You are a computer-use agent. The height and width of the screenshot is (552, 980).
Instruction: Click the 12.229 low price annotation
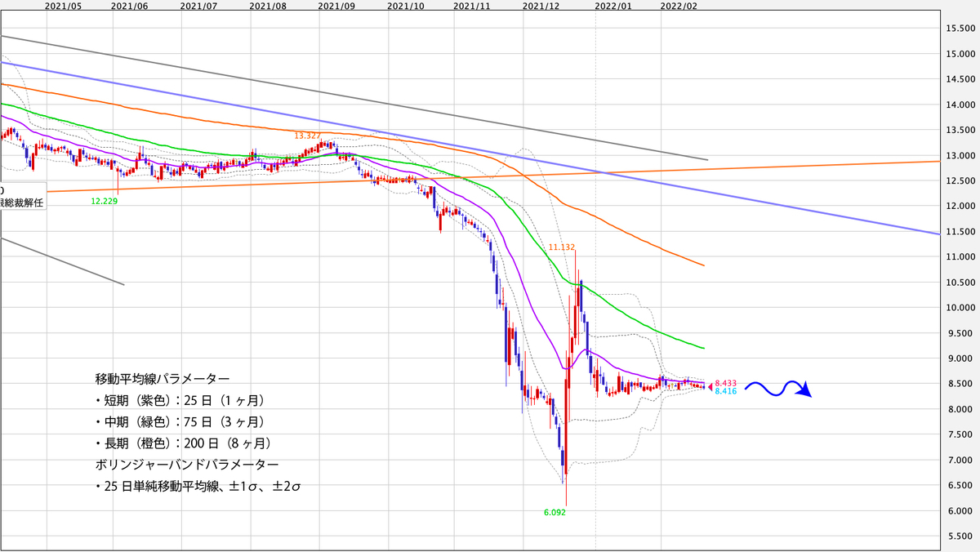click(104, 200)
